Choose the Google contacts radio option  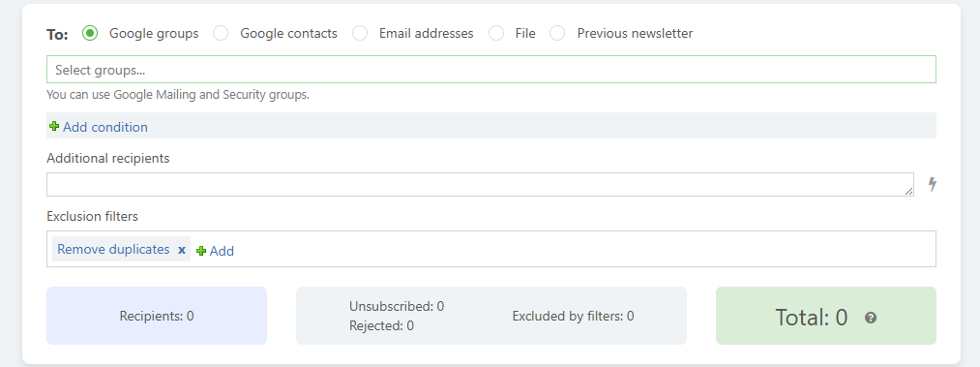[221, 33]
